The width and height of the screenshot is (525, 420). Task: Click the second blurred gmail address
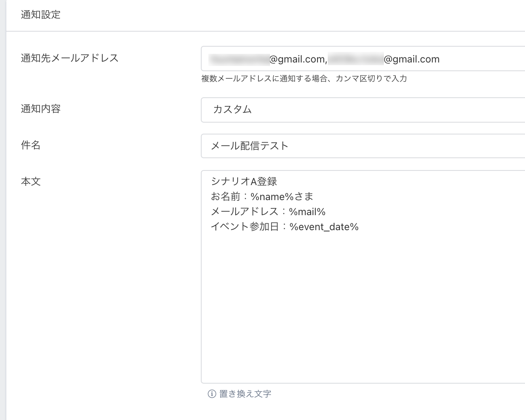(x=384, y=59)
